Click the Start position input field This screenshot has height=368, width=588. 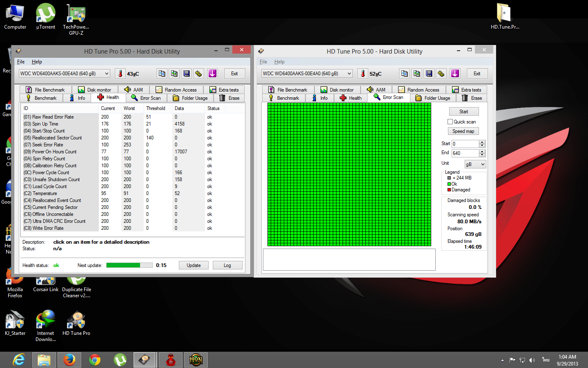pyautogui.click(x=465, y=144)
